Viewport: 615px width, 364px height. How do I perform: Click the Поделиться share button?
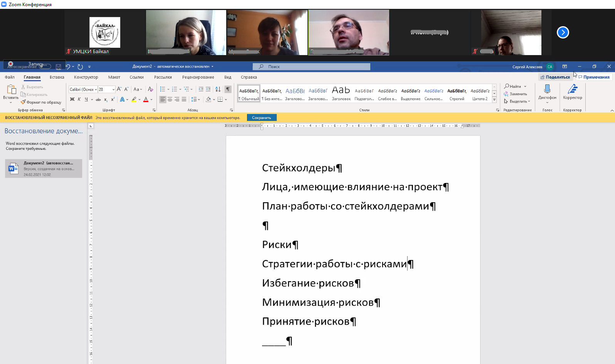(x=555, y=77)
